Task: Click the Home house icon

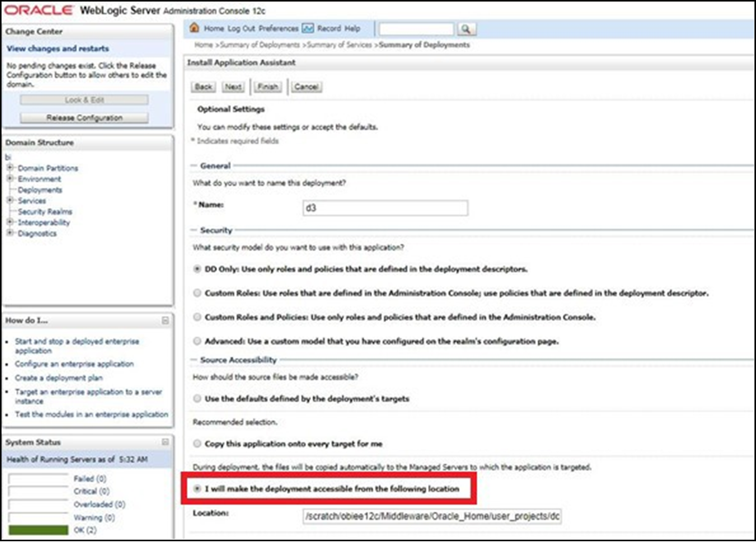Action: click(x=195, y=28)
